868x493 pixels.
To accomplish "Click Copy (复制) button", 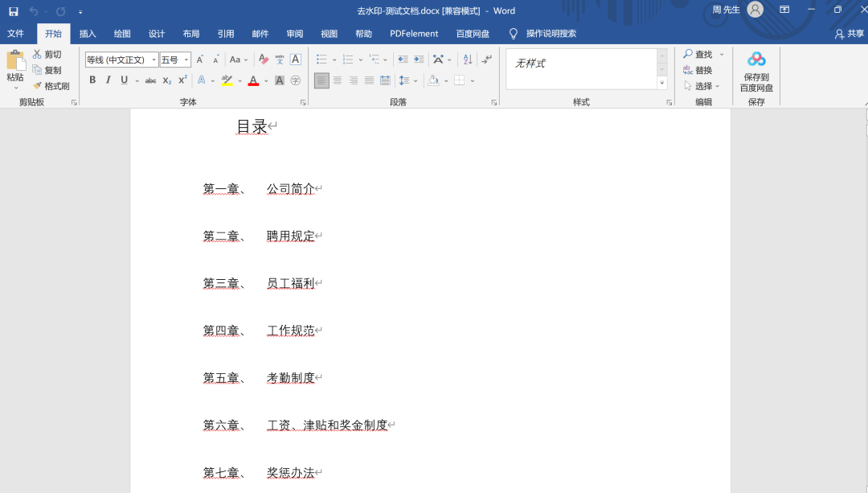I will pos(47,70).
